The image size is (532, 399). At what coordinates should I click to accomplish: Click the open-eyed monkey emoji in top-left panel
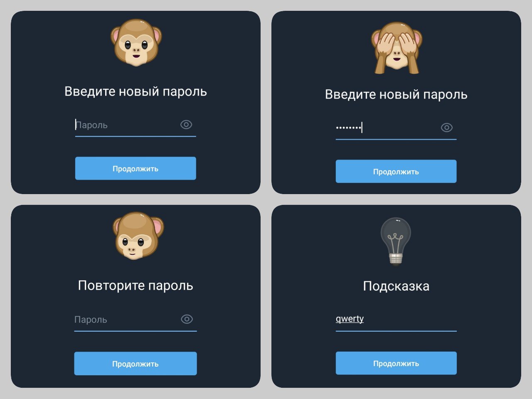pos(136,42)
